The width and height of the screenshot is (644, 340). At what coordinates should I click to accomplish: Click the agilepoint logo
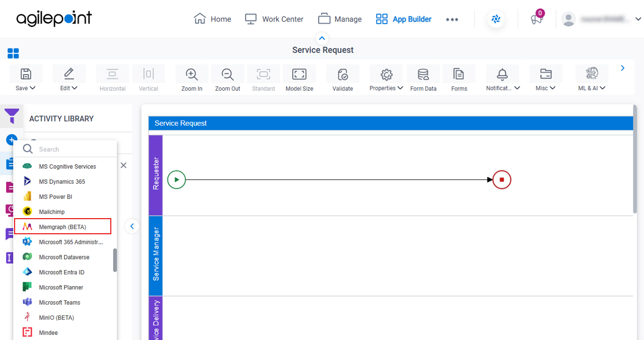(x=54, y=19)
